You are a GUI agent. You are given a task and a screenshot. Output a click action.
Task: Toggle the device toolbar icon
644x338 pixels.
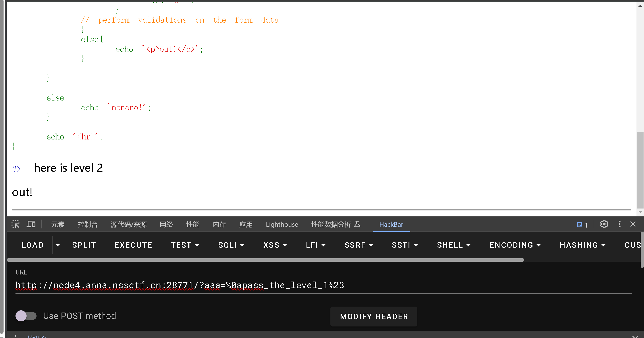pos(31,224)
